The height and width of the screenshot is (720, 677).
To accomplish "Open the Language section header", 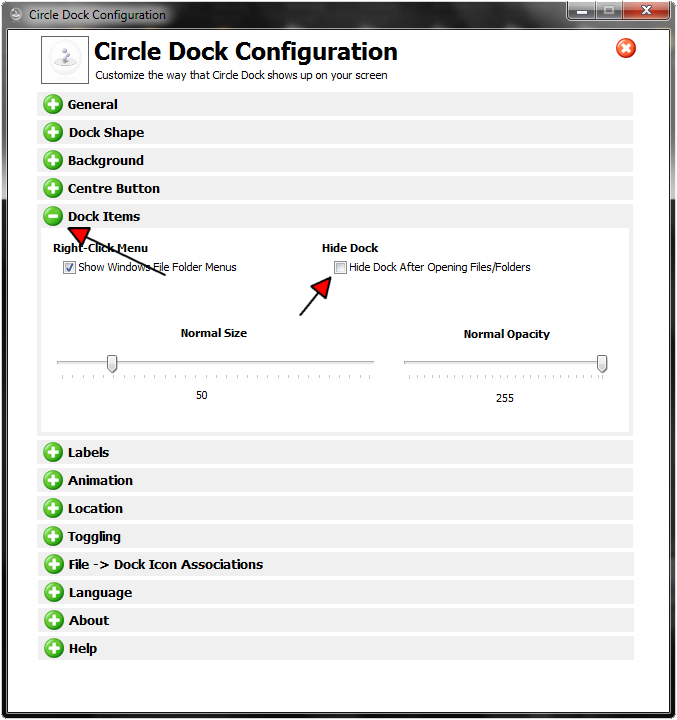I will tap(100, 593).
